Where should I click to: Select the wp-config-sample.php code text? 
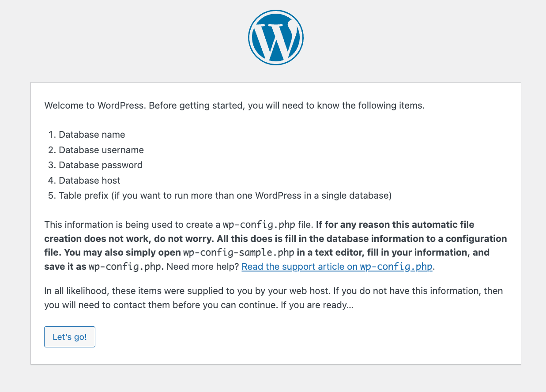238,253
